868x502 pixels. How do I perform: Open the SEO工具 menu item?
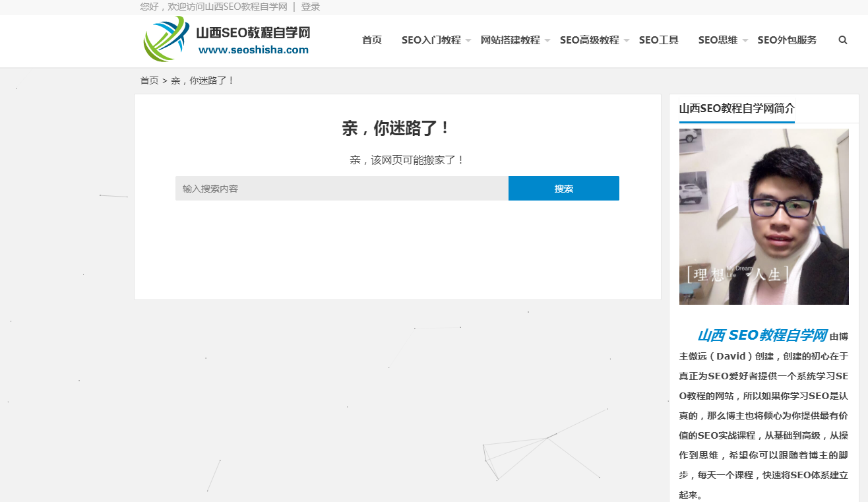tap(658, 40)
